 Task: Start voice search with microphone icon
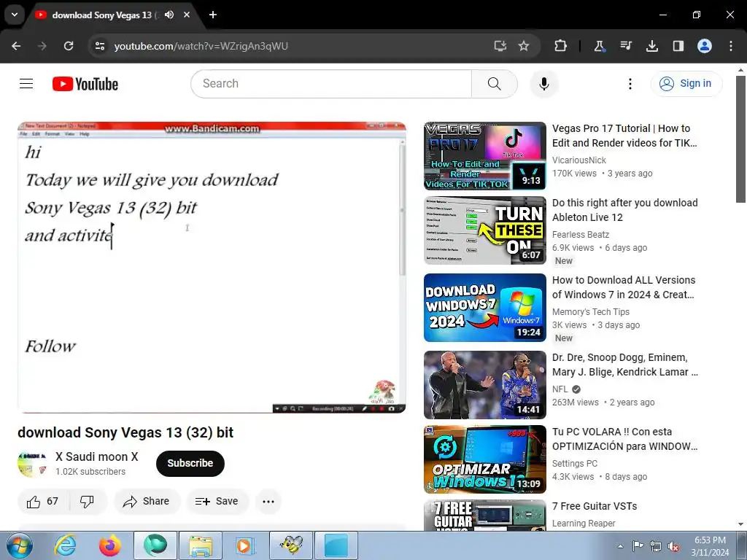pyautogui.click(x=543, y=84)
